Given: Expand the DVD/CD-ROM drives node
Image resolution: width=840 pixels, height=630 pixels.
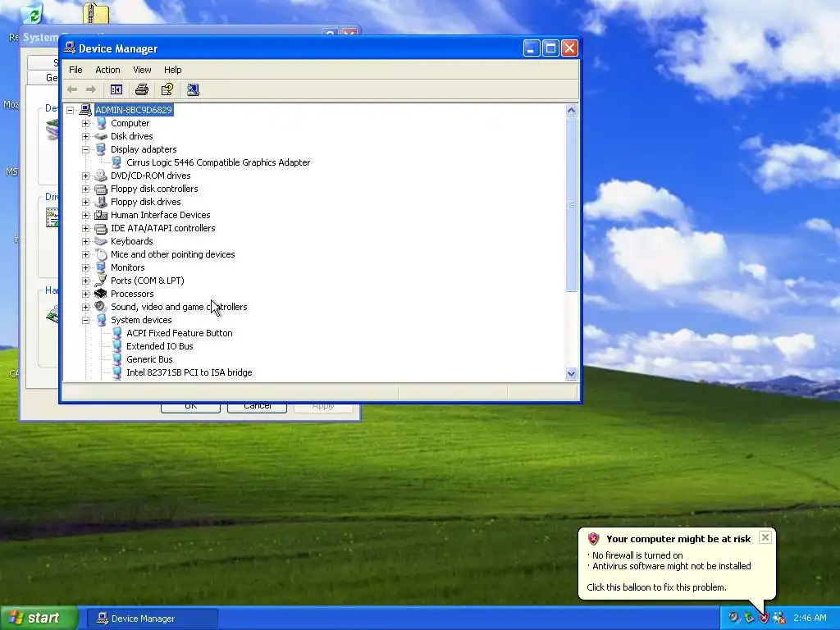Looking at the screenshot, I should pyautogui.click(x=85, y=176).
